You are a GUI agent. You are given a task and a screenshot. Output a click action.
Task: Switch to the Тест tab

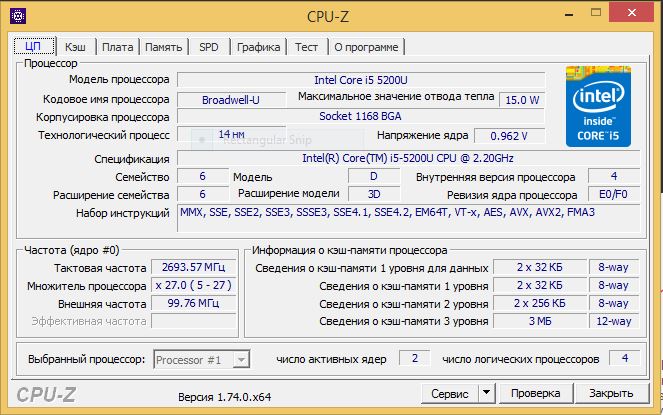(x=307, y=47)
